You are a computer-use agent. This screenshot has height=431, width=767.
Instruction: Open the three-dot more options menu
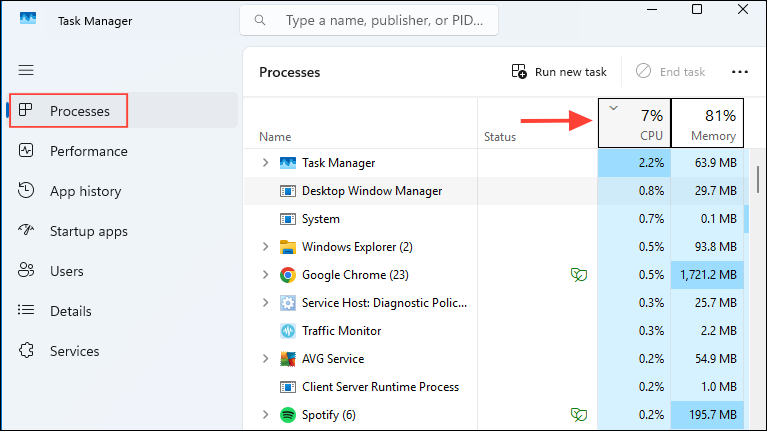(x=740, y=72)
